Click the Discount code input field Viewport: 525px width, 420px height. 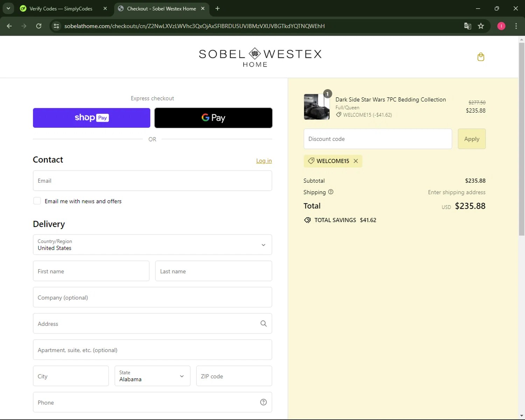(x=378, y=139)
